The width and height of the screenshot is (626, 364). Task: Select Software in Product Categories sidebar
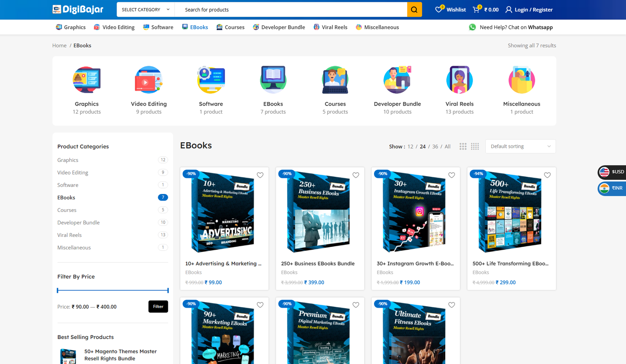tap(68, 185)
